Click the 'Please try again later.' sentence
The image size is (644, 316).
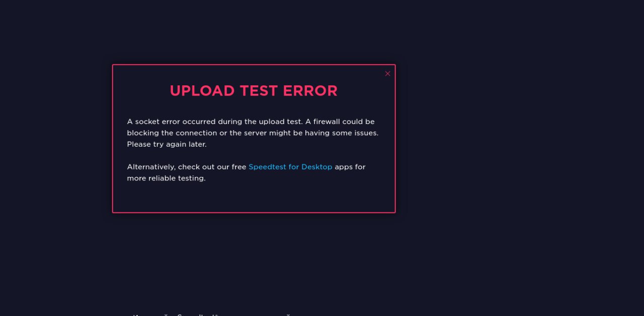pos(167,144)
